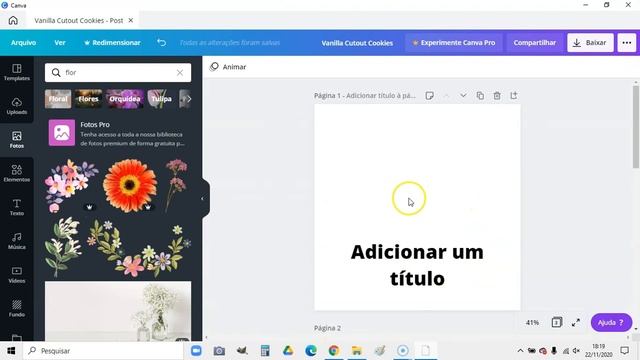Open the Arquivo menu
This screenshot has height=360, width=640.
[23, 42]
